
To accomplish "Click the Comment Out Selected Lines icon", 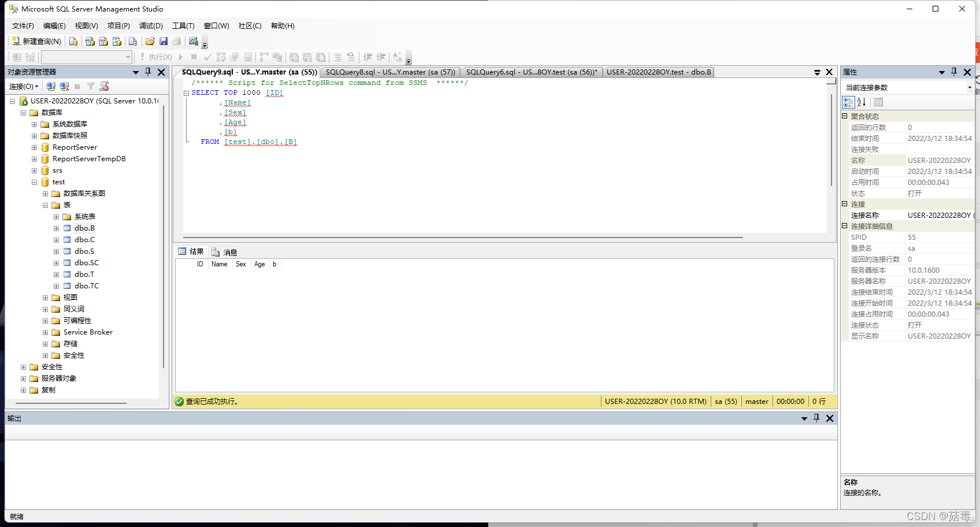I will pyautogui.click(x=337, y=57).
